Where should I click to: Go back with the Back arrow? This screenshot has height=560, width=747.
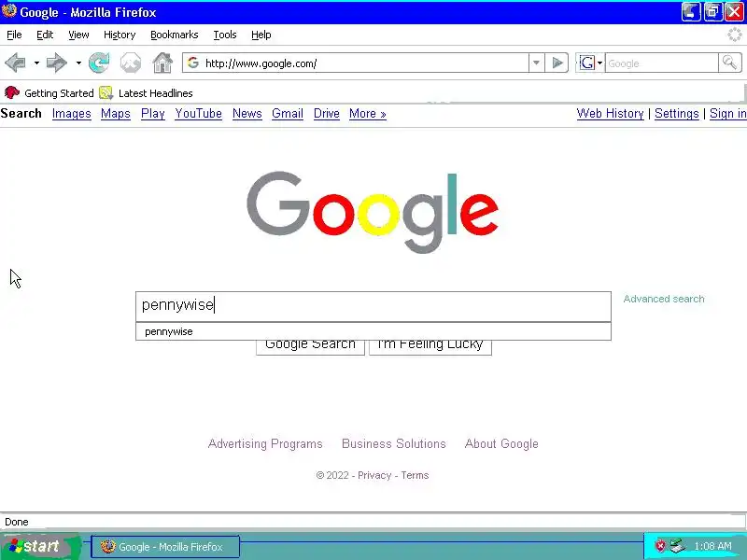tap(15, 63)
